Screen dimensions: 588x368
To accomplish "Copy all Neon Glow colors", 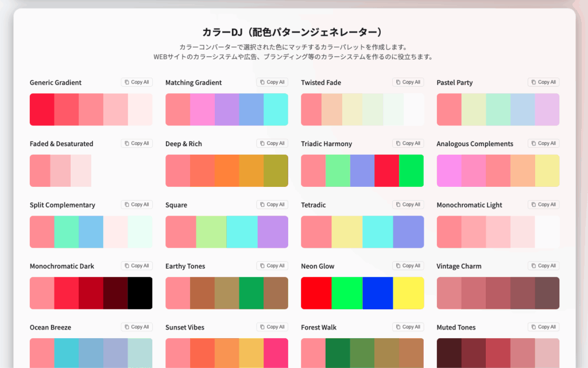I will [x=408, y=266].
